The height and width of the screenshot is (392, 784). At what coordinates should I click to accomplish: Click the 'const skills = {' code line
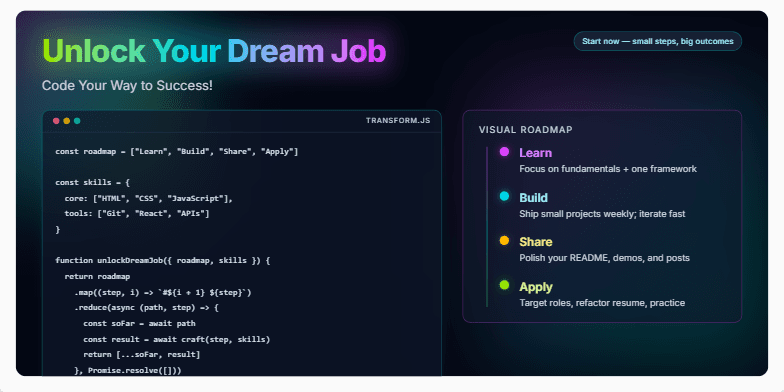click(x=92, y=182)
